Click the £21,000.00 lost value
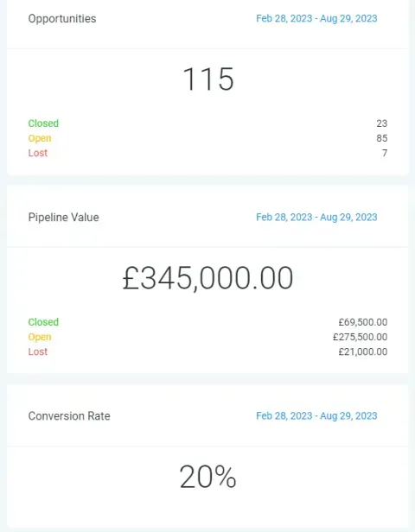This screenshot has height=532, width=415. click(x=363, y=351)
